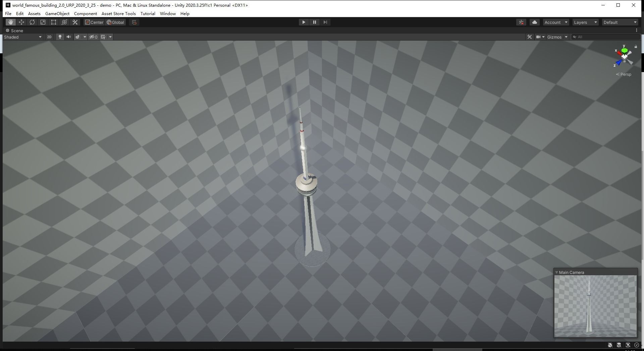Open Collab status icon

coord(521,22)
